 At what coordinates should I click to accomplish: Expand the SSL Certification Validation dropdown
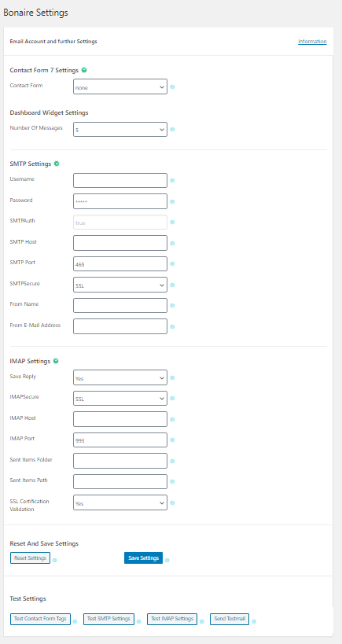click(x=120, y=502)
